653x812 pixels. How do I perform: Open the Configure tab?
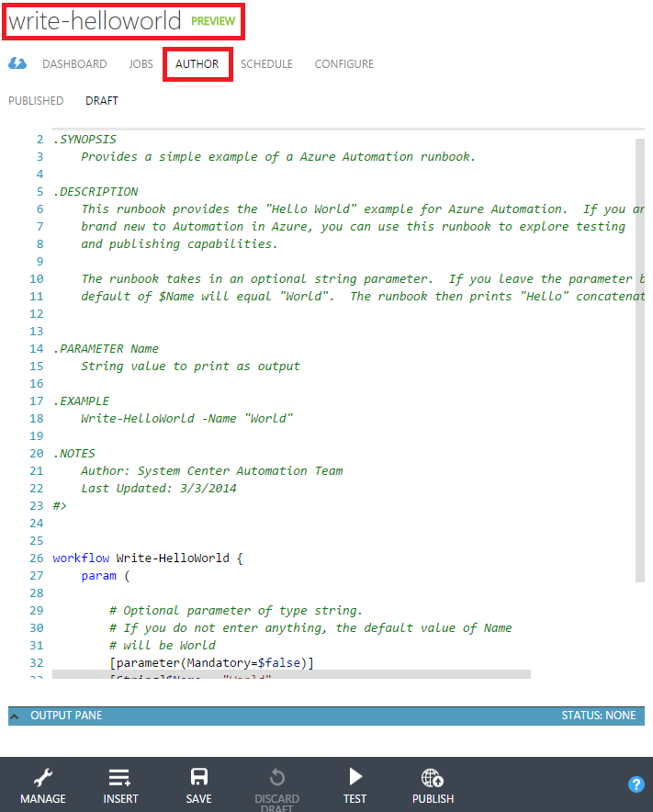[x=343, y=64]
